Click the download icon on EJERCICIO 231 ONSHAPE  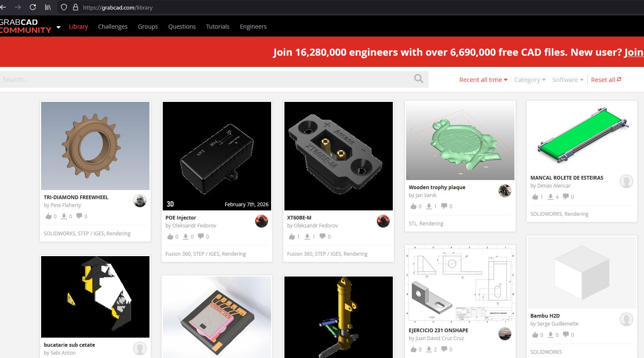[x=429, y=349]
